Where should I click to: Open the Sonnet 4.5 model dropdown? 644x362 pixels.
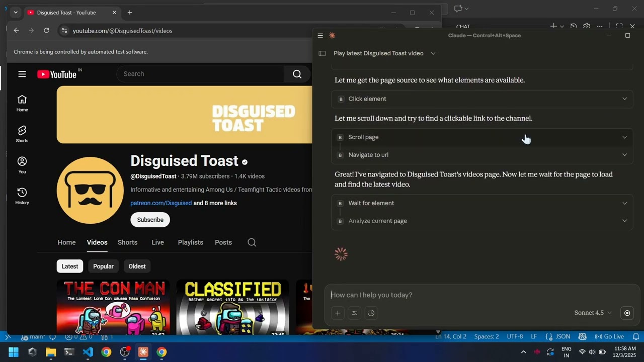[593, 313]
